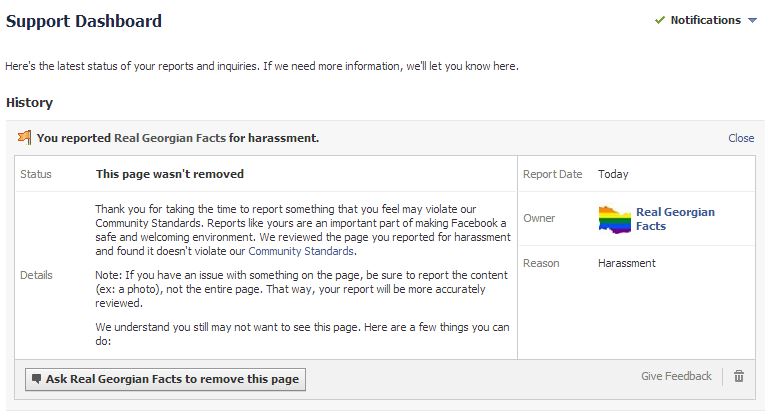Click the 'Owner' label
Image resolution: width=782 pixels, height=416 pixels.
[x=539, y=218]
